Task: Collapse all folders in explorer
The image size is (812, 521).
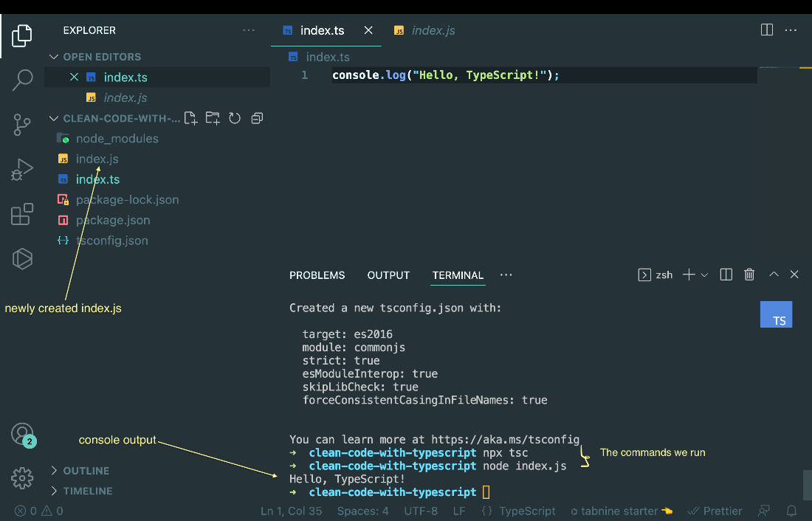Action: tap(257, 119)
